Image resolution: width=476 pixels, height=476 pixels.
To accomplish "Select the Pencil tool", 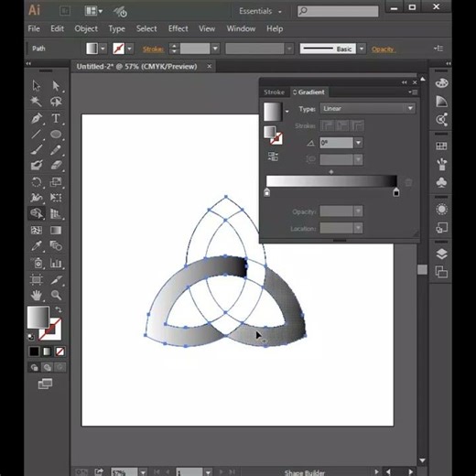I will [x=56, y=150].
